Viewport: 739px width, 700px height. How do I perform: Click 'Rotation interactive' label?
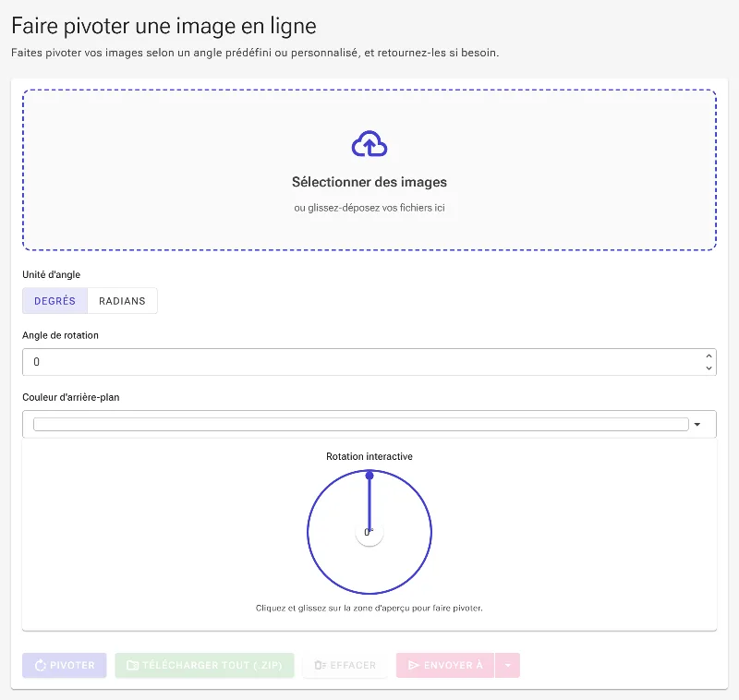(x=369, y=456)
